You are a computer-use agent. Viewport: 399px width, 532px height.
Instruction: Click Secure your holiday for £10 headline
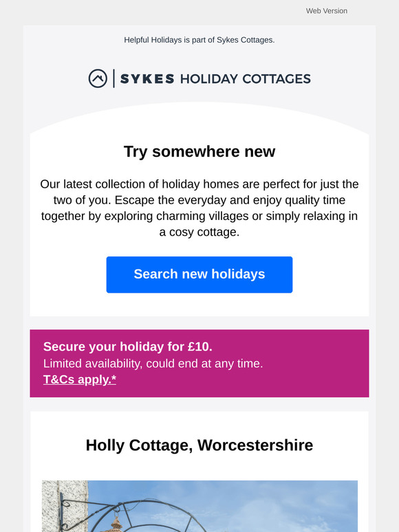click(128, 346)
